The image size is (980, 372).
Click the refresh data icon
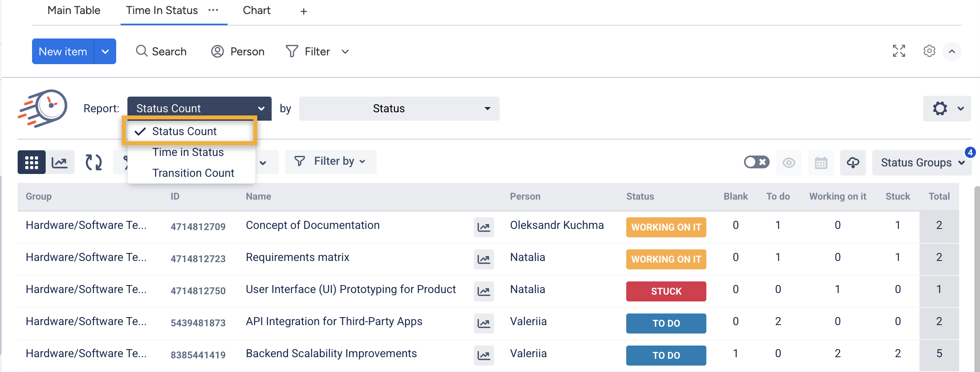coord(94,162)
